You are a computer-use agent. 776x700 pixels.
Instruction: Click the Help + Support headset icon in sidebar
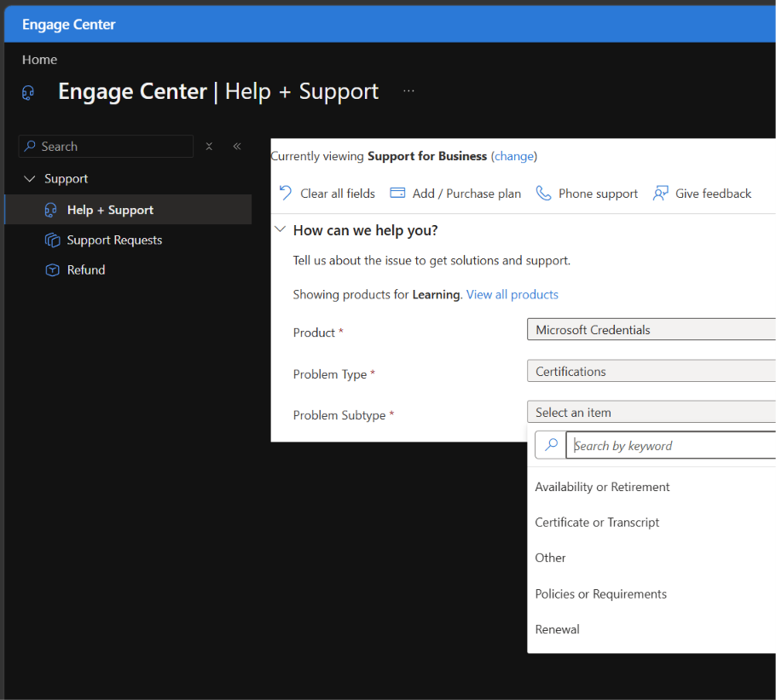51,211
